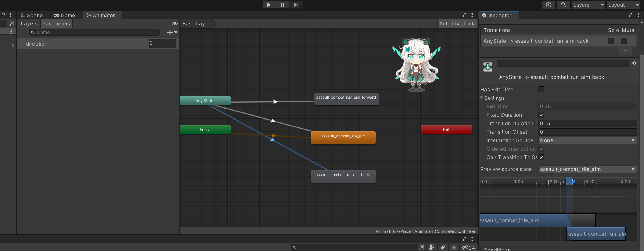Viewport: 644px width, 251px height.
Task: Toggle hidden packages visibility icon showing 24
Action: click(468, 248)
